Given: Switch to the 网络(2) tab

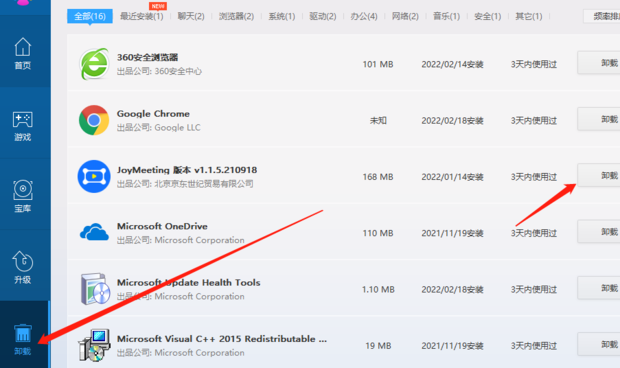Looking at the screenshot, I should (x=405, y=16).
